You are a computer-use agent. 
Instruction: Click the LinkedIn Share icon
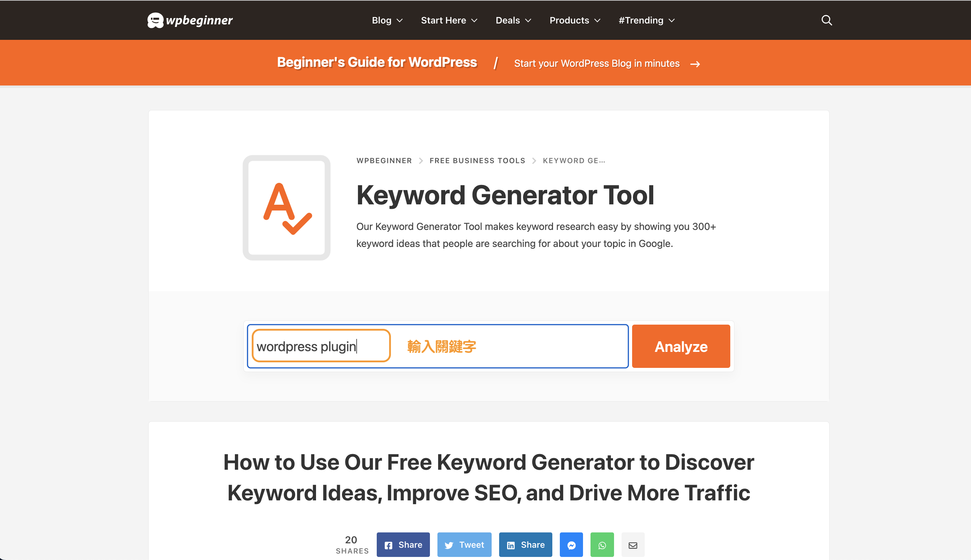[526, 544]
